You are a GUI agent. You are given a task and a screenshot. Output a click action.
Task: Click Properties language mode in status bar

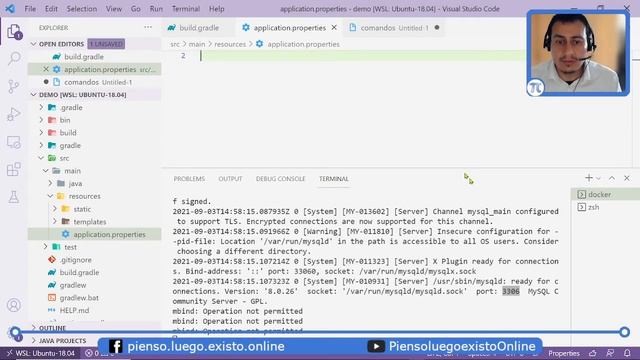point(564,353)
